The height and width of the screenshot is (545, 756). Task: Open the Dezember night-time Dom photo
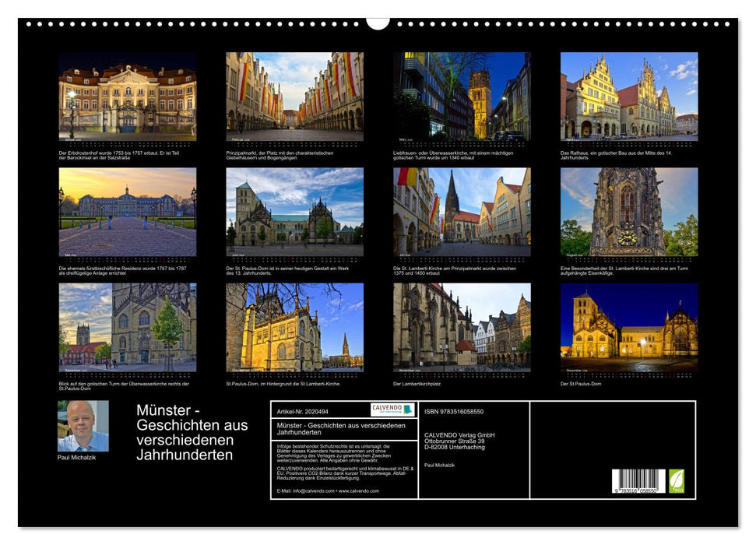click(x=627, y=327)
